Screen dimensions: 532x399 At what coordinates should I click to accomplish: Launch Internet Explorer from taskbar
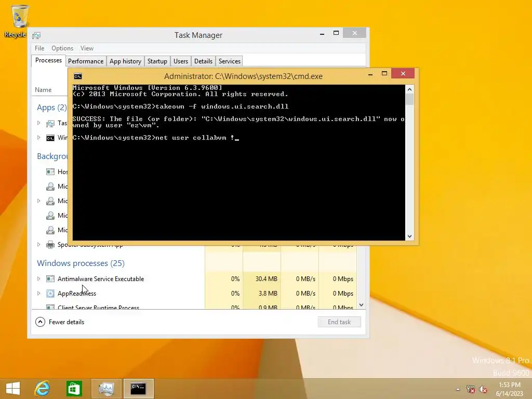(43, 388)
